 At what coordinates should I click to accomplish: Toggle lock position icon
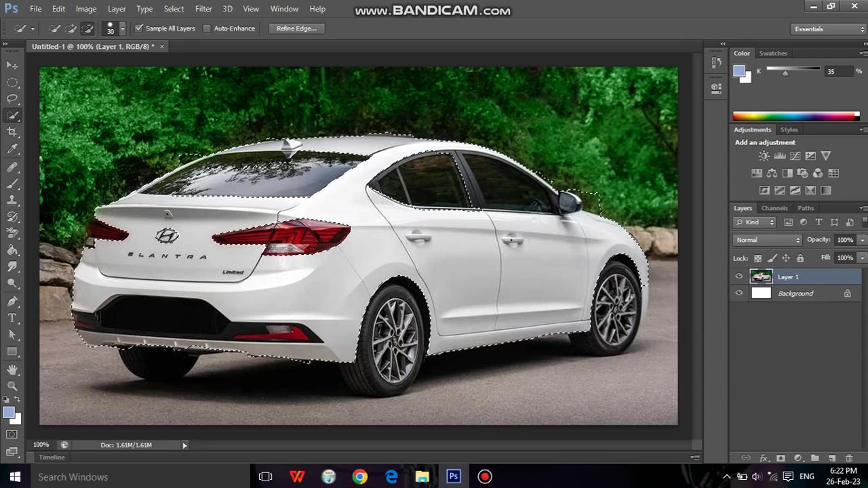786,258
